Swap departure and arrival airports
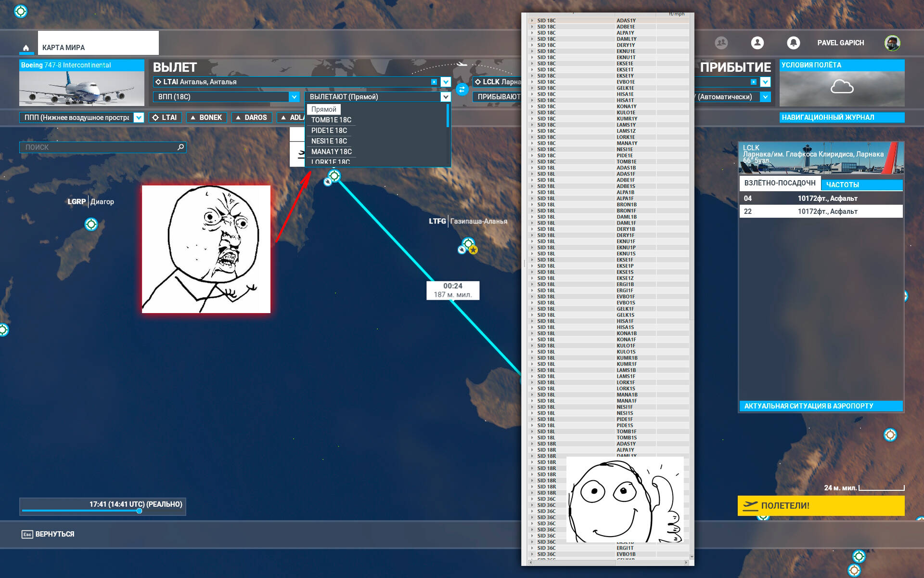Viewport: 924px width, 578px height. pos(462,90)
